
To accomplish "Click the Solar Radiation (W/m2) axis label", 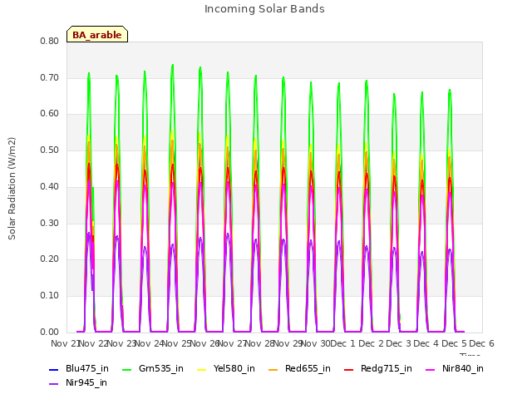I will [12, 189].
